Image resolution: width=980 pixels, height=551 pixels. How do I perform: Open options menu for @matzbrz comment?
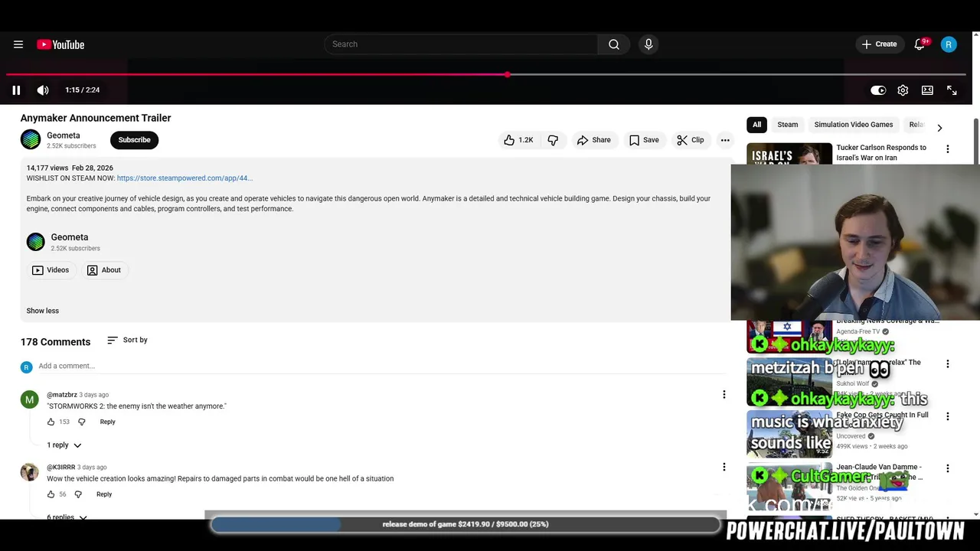tap(724, 395)
